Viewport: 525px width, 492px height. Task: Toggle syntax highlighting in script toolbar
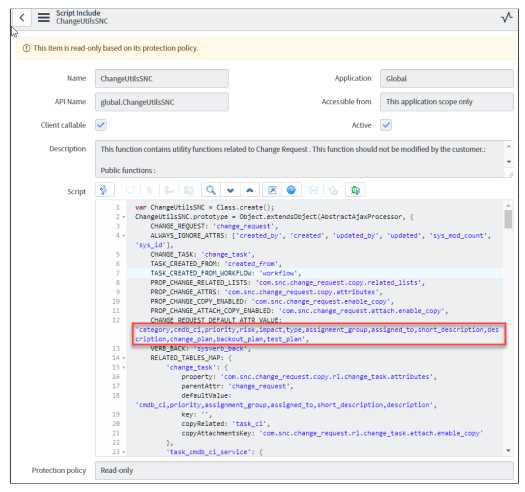[104, 191]
